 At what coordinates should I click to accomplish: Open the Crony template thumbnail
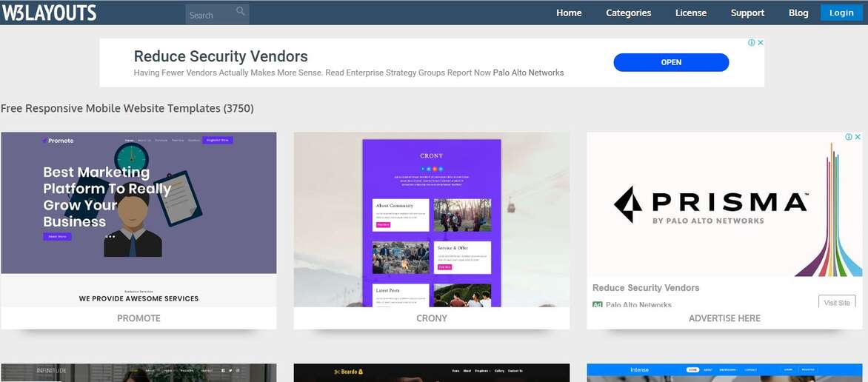(431, 219)
